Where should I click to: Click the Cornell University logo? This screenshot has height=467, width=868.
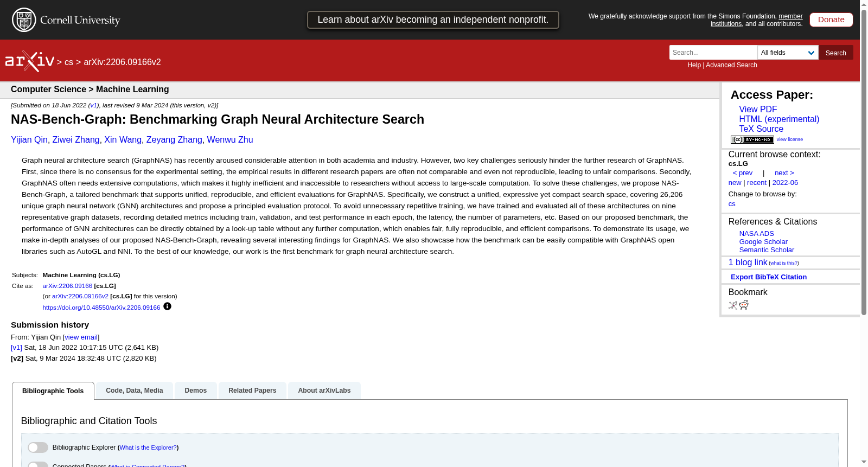(66, 20)
